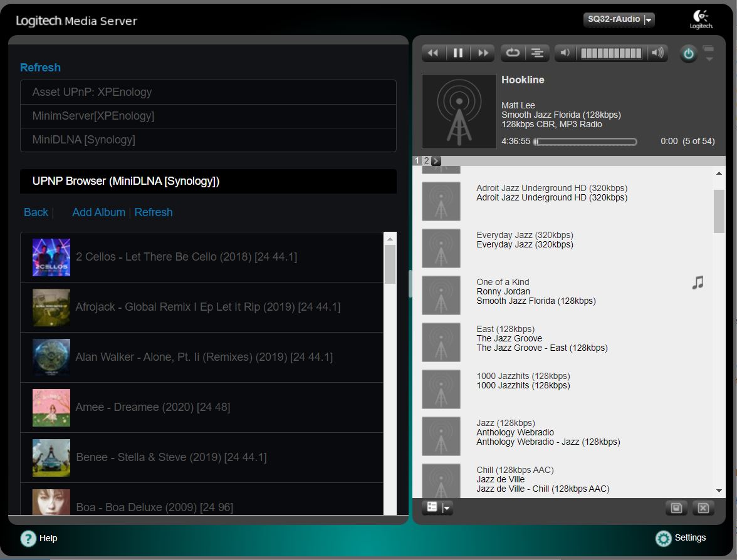Open Alan Walker album cover thumbnail

(51, 358)
